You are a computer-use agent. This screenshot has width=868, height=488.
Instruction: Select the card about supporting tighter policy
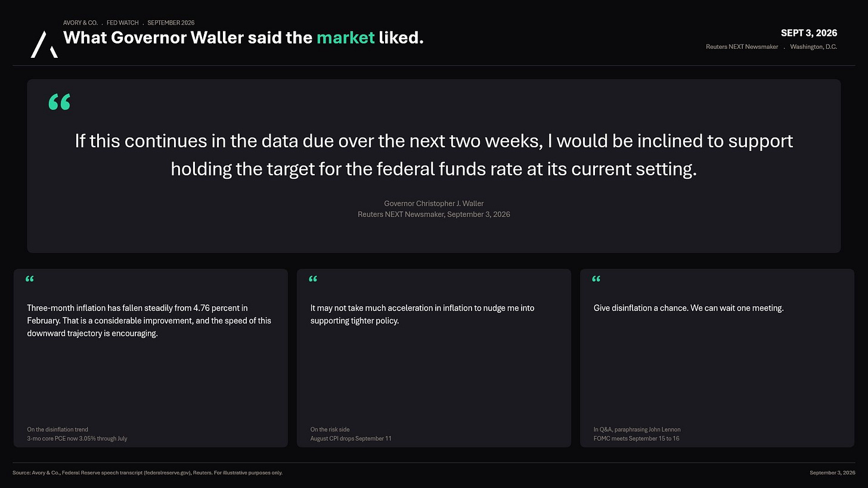click(x=434, y=358)
